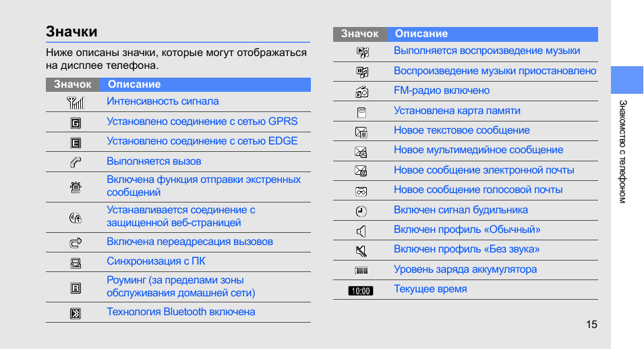Viewport: 644px width, 349px height.
Task: Click the "Интенсивность сигнала" description
Action: (163, 101)
